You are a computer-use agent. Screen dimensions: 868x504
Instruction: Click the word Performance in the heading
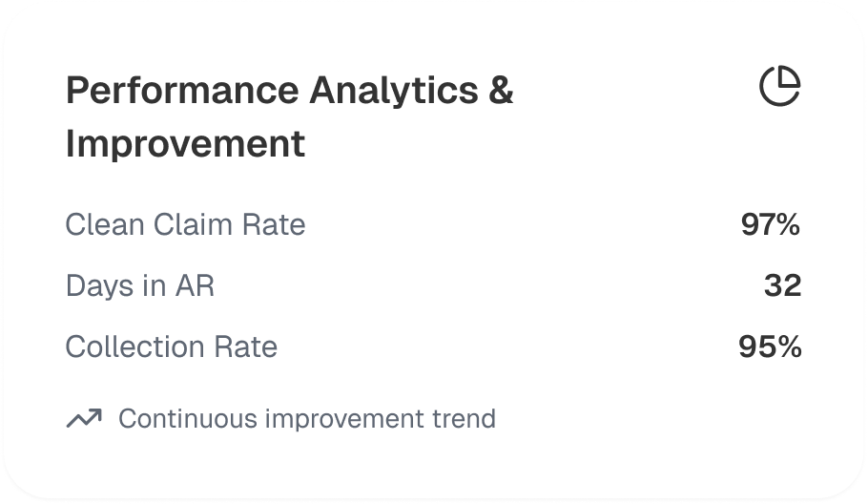pos(178,91)
